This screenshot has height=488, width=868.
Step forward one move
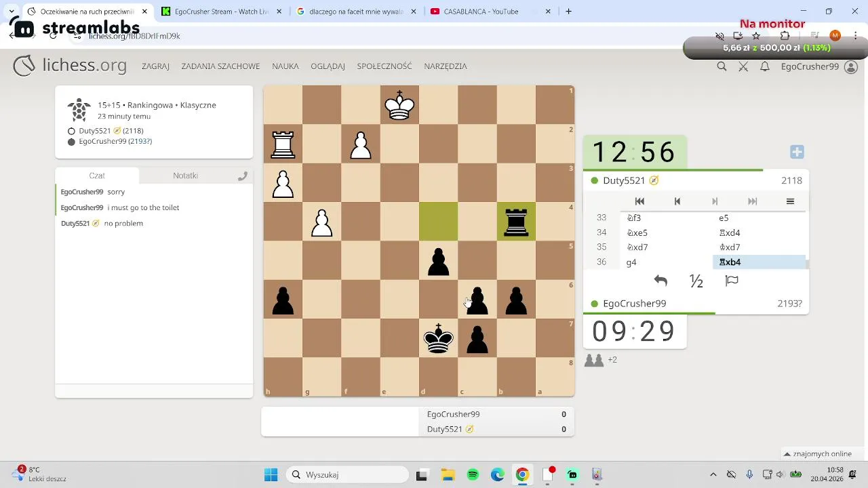pos(715,201)
